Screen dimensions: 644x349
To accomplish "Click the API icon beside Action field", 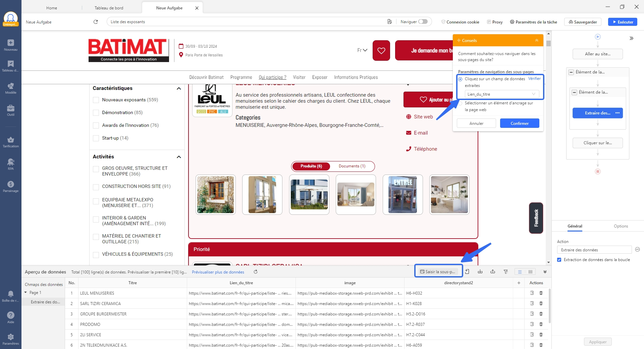I will pyautogui.click(x=638, y=249).
